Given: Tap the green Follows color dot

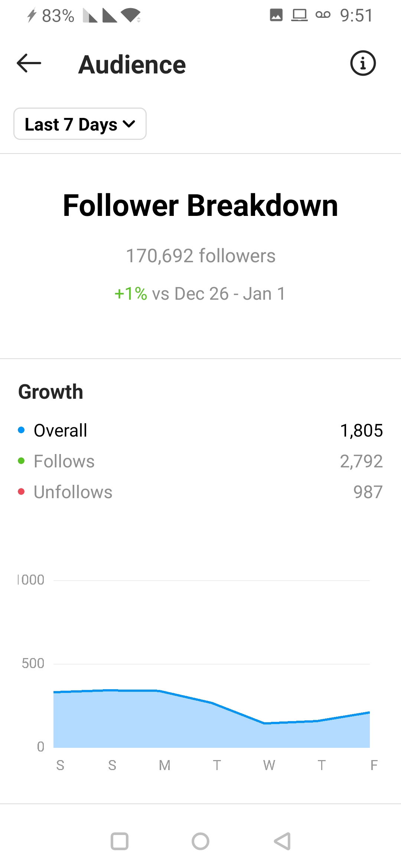Looking at the screenshot, I should (x=21, y=461).
